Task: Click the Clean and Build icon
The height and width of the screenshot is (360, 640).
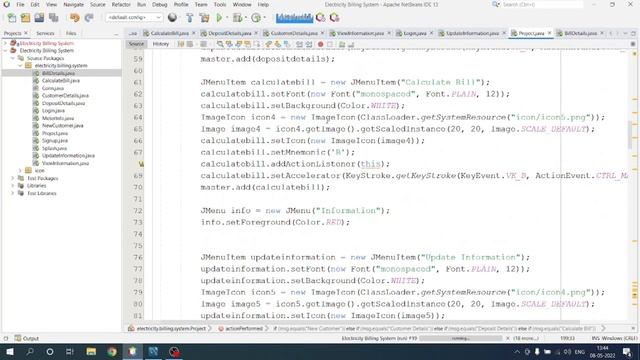Action: [x=204, y=18]
